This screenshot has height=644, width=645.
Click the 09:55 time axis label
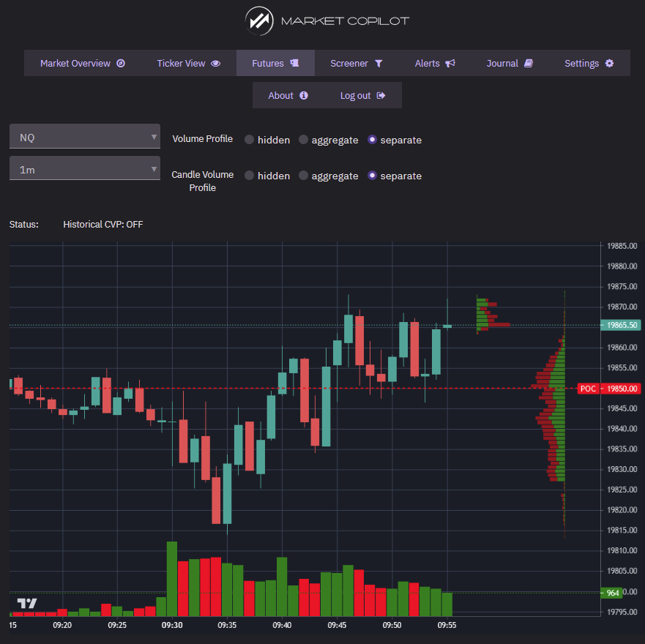[x=447, y=625]
